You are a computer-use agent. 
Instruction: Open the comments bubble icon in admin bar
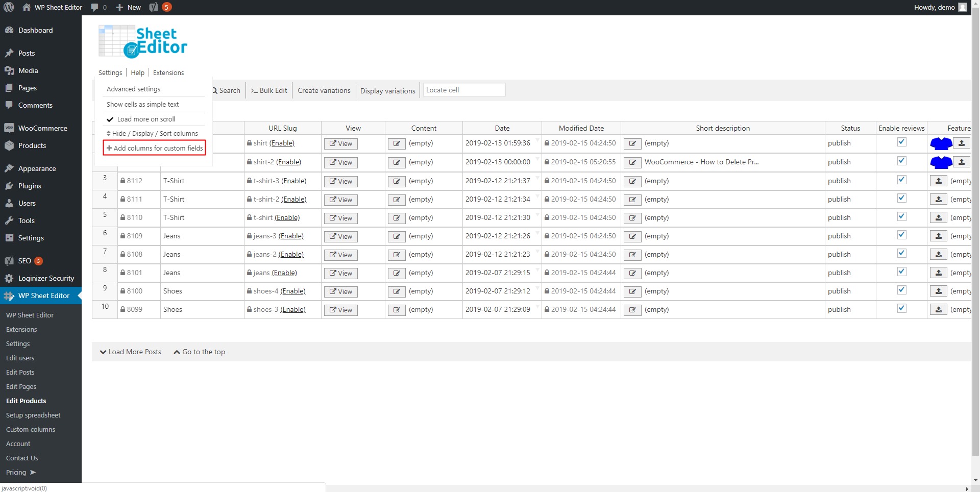coord(95,7)
